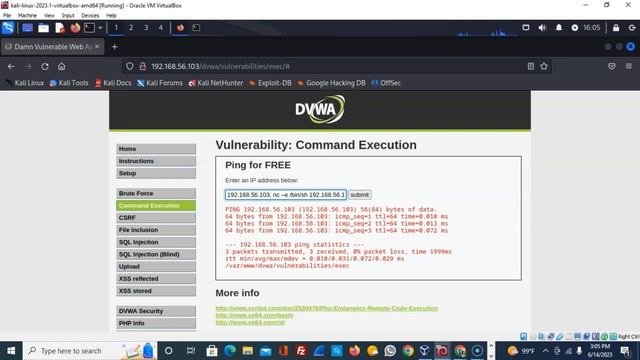The width and height of the screenshot is (640, 360).
Task: Open the volume control in Kali panel
Action: click(x=542, y=28)
